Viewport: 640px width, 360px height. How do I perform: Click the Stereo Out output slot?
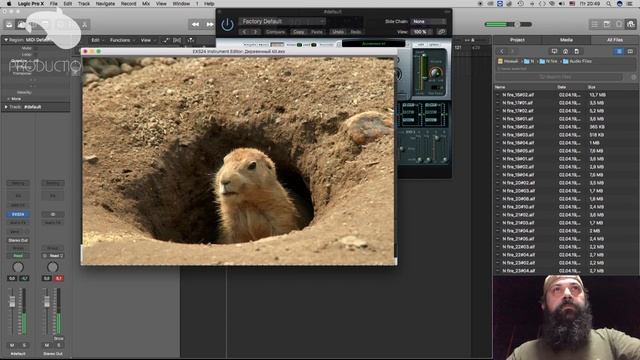[x=18, y=240]
